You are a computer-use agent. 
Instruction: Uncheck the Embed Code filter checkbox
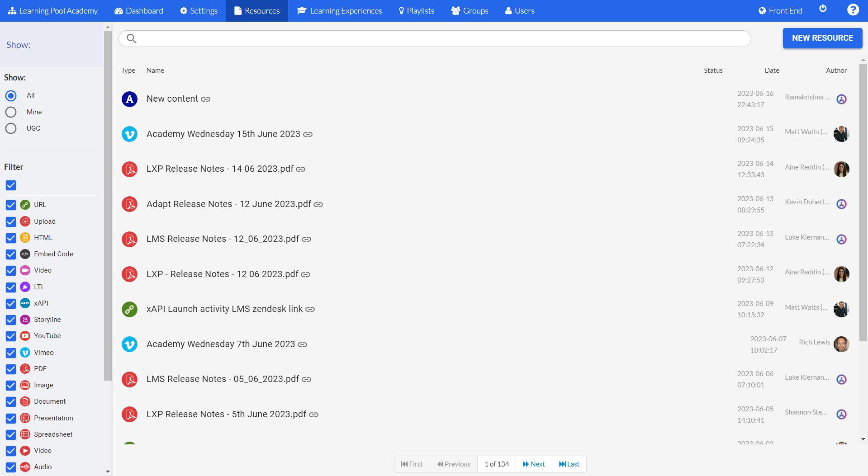(11, 254)
